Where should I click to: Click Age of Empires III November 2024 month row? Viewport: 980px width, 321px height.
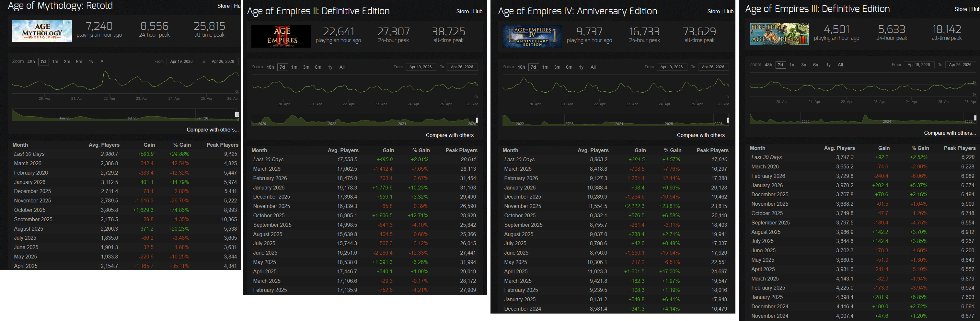tap(863, 316)
